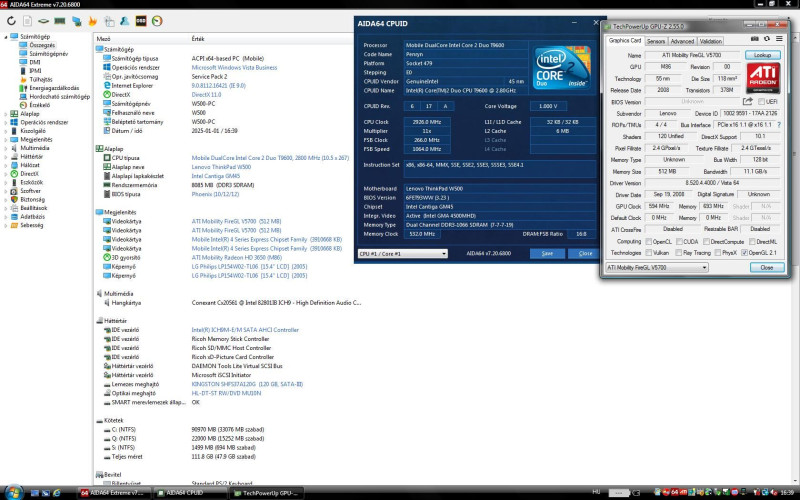Click the BIOS export share icon in GPU-Z
800x500 pixels.
pos(747,102)
